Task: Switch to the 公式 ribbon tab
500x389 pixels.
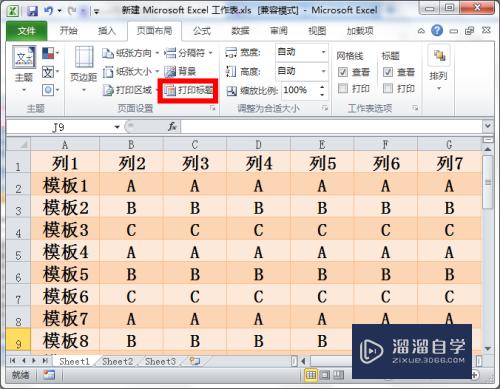Action: coord(202,31)
